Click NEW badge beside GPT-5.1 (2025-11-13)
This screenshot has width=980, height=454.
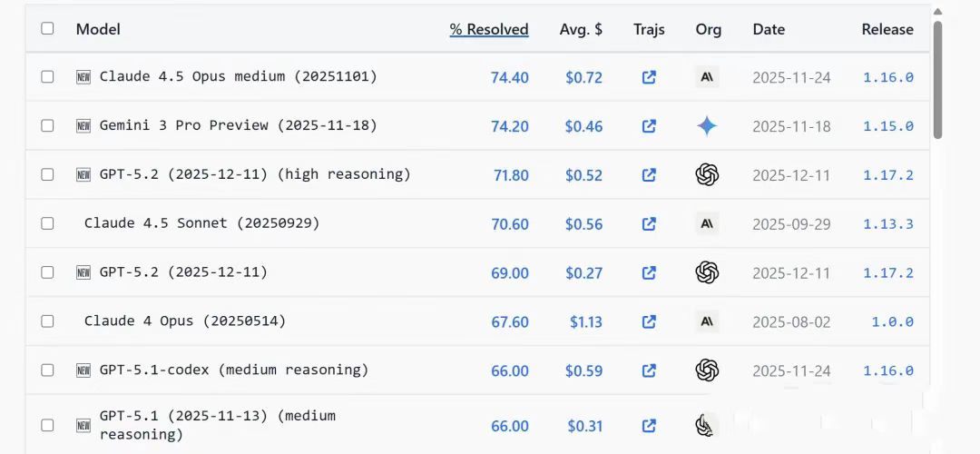pos(83,426)
